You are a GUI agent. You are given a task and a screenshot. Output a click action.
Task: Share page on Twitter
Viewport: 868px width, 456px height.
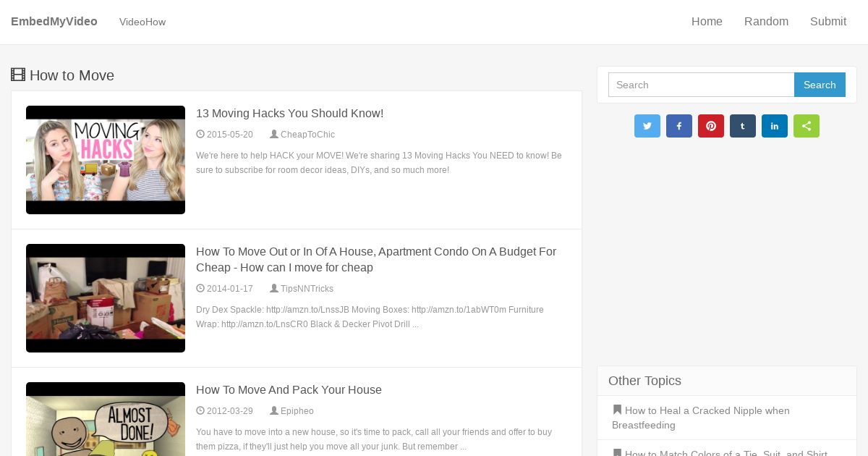click(647, 126)
